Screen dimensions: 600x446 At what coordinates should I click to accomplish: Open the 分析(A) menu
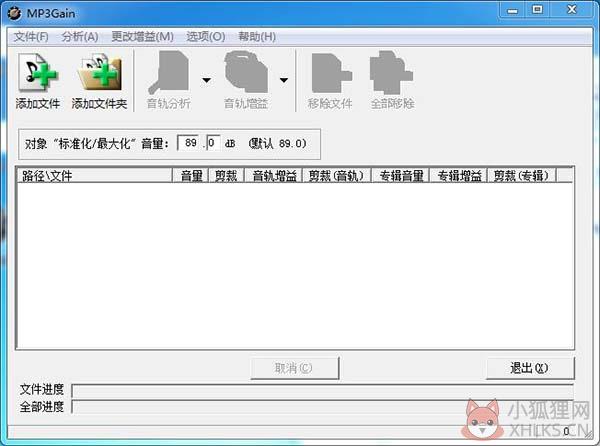[x=80, y=37]
